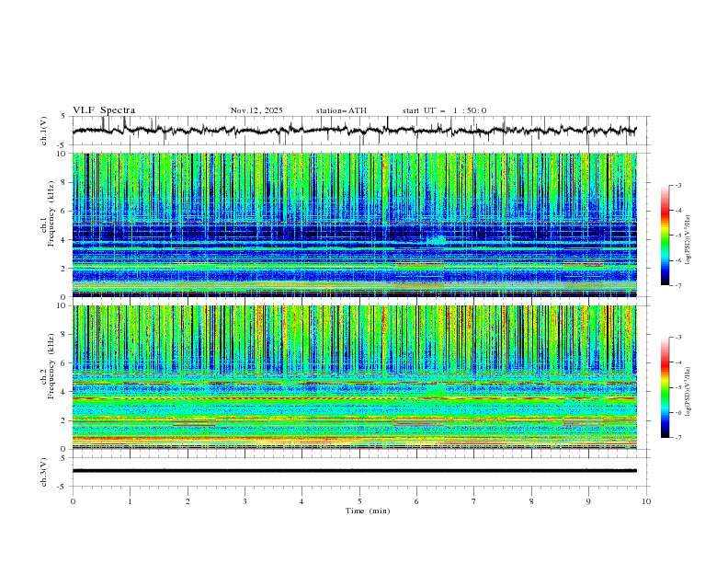
Task: Click the Nov.12, 2025 date label
Action: click(256, 110)
